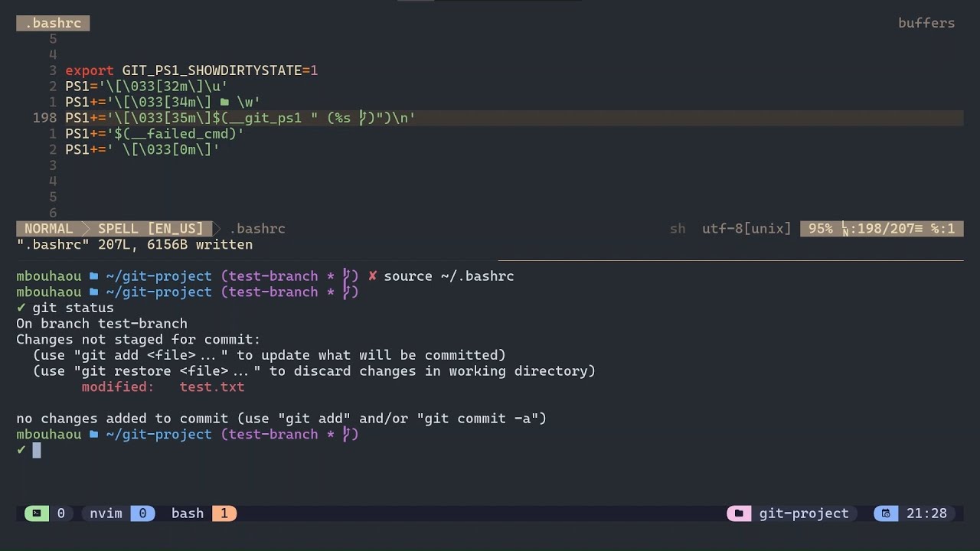
Task: Click the 'git restore <file>...' hint line
Action: pos(314,371)
